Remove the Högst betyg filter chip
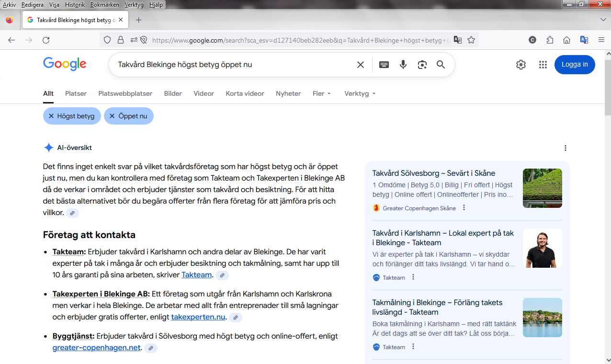The height and width of the screenshot is (364, 611). (x=72, y=116)
